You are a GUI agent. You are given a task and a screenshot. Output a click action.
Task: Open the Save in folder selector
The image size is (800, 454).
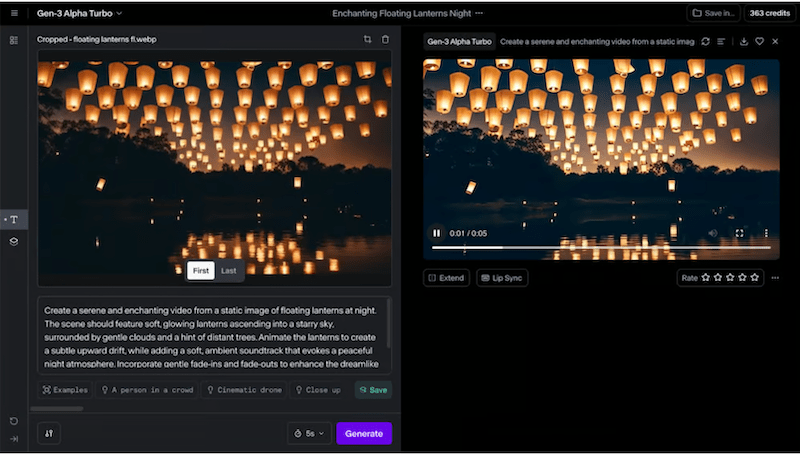pos(712,13)
